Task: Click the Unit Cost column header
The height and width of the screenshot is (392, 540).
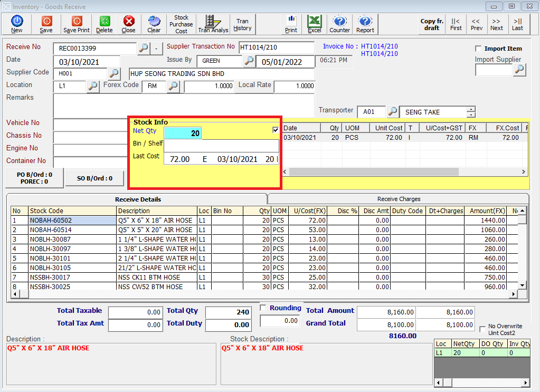Action: coord(389,128)
